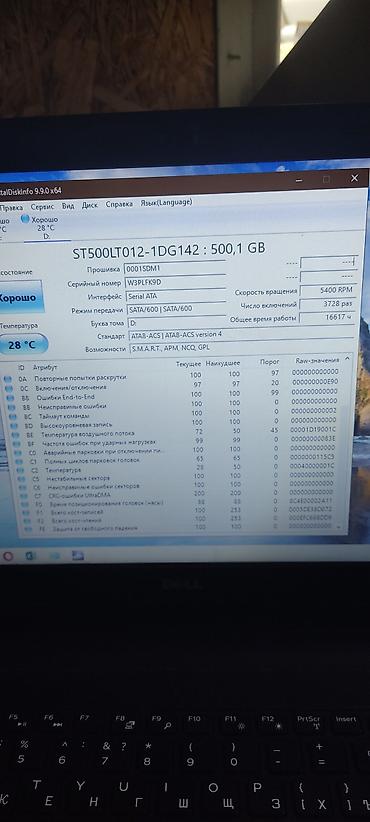Click raw value 000000000E90
This screenshot has height=822, width=370.
pyautogui.click(x=314, y=382)
